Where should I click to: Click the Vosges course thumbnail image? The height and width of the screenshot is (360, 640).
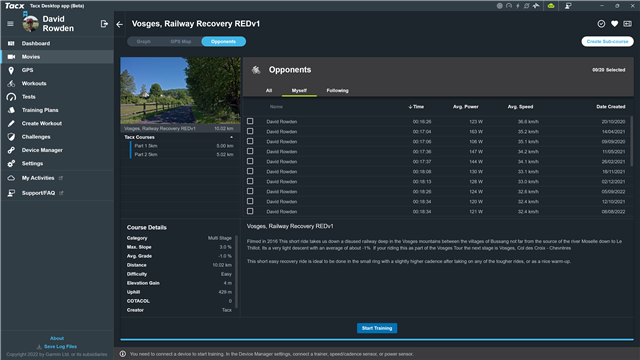click(180, 90)
